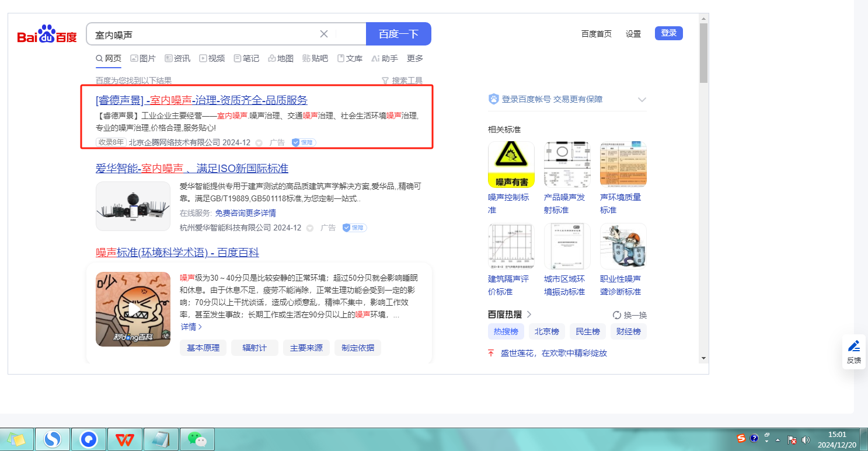Open the 爱华智能 equipment thumbnail
This screenshot has height=451, width=868.
133,206
